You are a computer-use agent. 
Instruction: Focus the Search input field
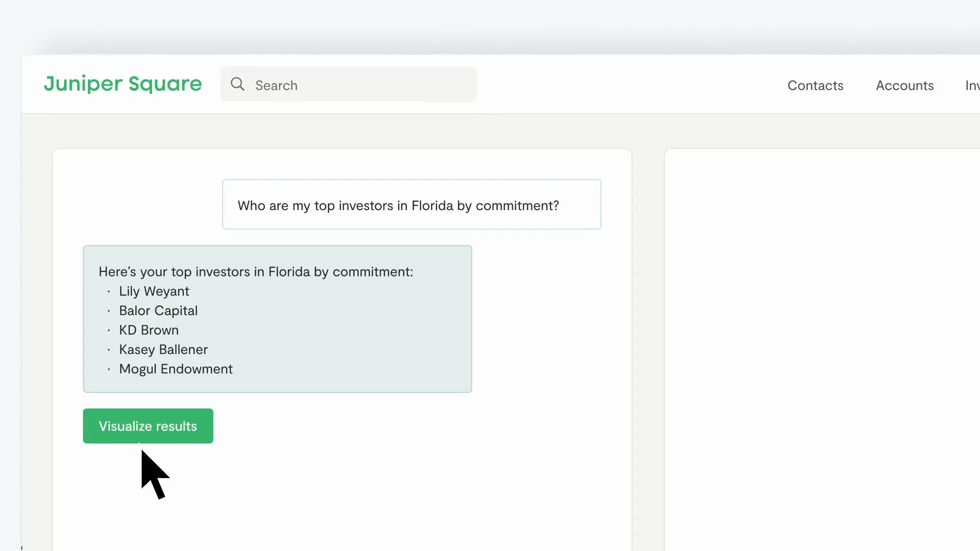point(349,84)
